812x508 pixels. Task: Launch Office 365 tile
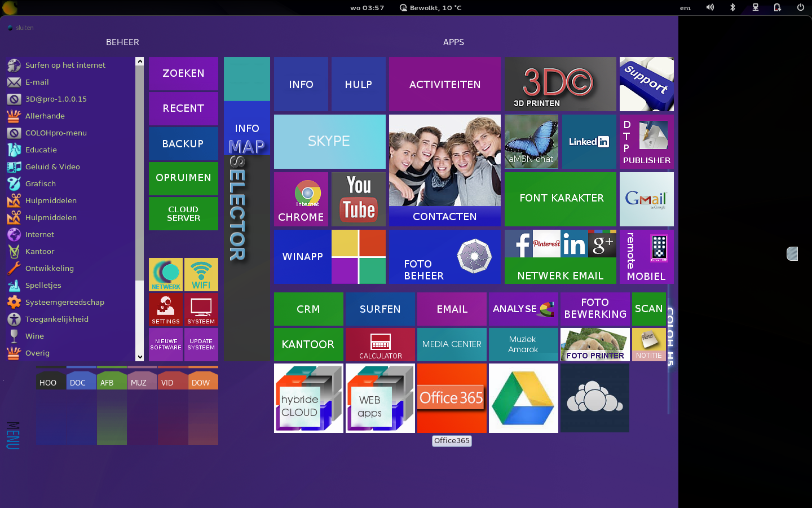[x=452, y=398]
